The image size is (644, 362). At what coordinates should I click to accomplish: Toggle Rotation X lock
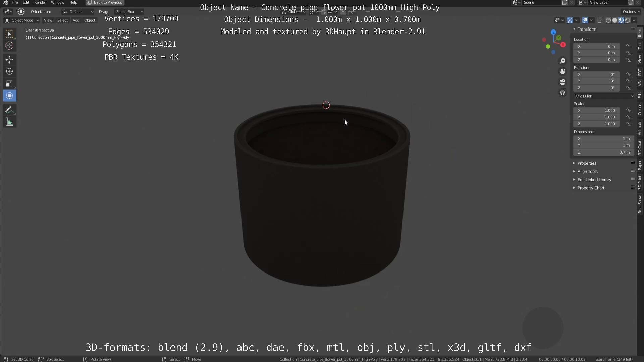(629, 74)
